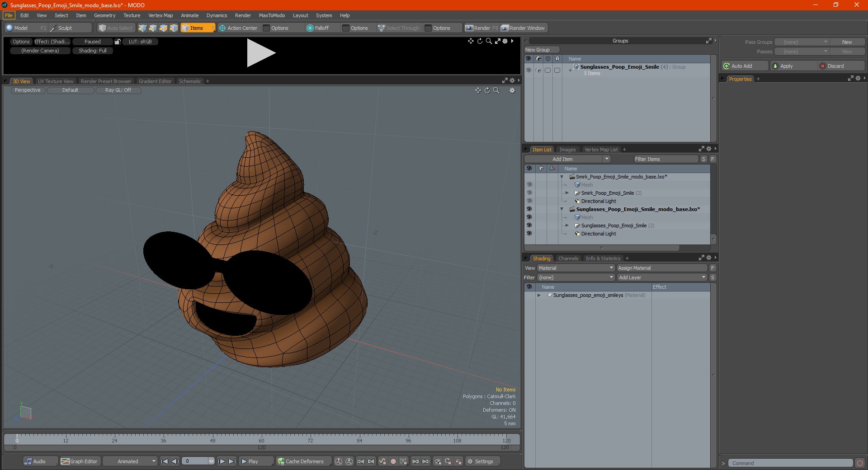The height and width of the screenshot is (470, 868).
Task: Toggle visibility of Smirk_Poop_Emoji_Smile folder
Action: click(529, 193)
